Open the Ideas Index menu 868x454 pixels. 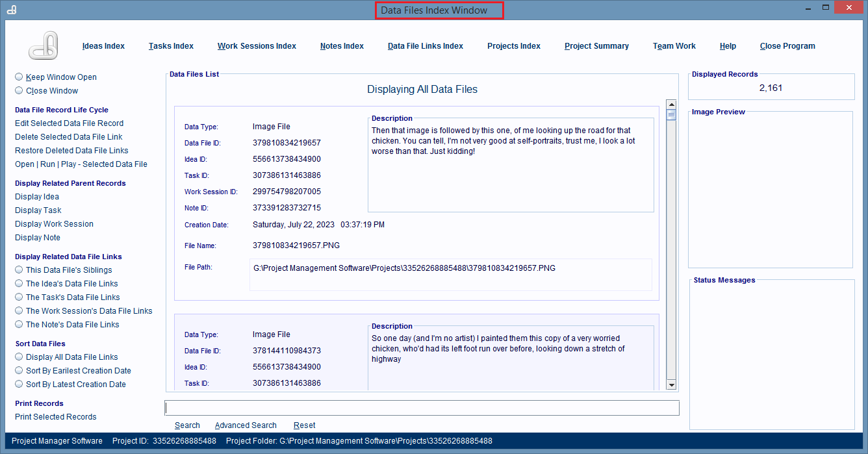[x=103, y=46]
